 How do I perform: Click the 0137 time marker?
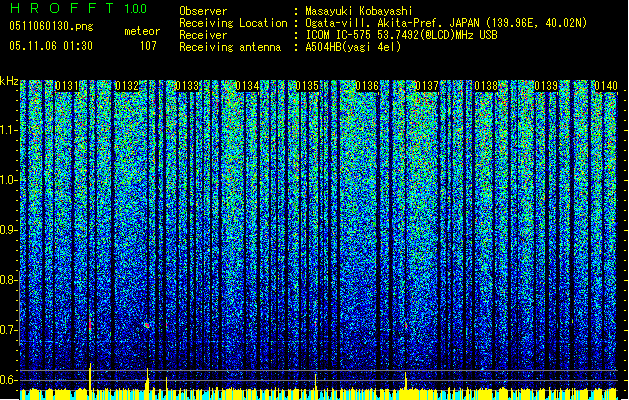click(427, 86)
